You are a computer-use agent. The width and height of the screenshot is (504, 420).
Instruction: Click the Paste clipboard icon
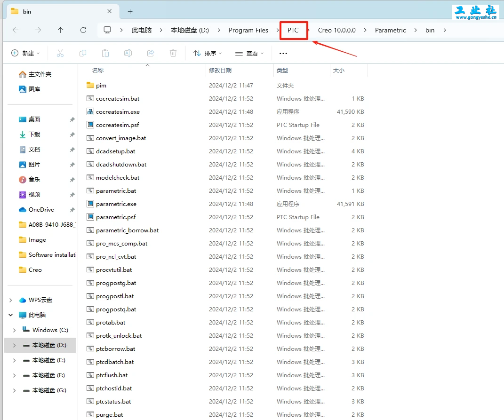click(105, 53)
